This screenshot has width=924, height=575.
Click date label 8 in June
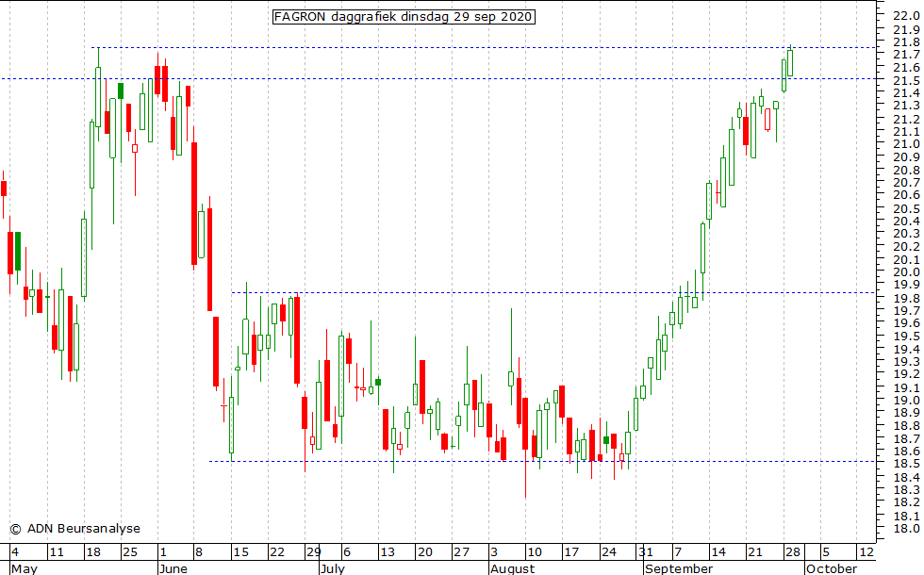pos(199,552)
